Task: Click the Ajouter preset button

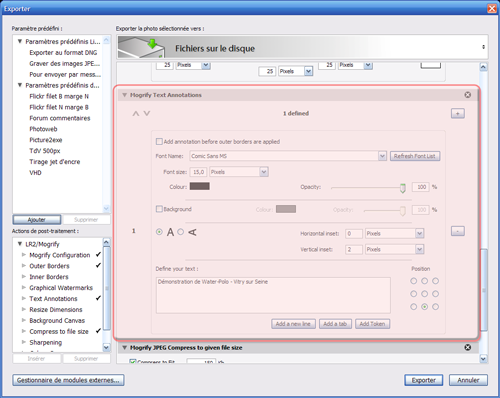Action: point(37,220)
